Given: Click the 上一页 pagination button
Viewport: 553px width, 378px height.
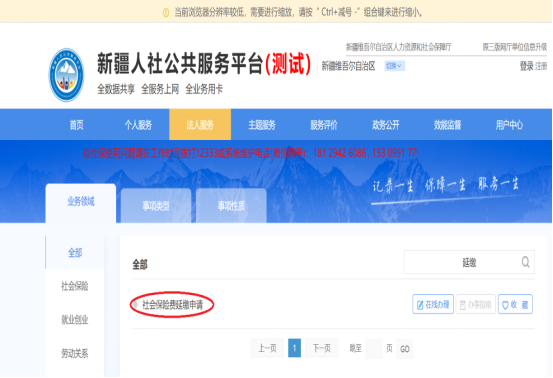Looking at the screenshot, I should click(x=267, y=348).
